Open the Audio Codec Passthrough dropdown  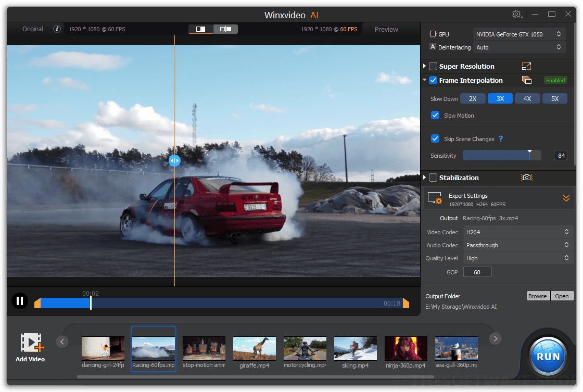pyautogui.click(x=518, y=245)
